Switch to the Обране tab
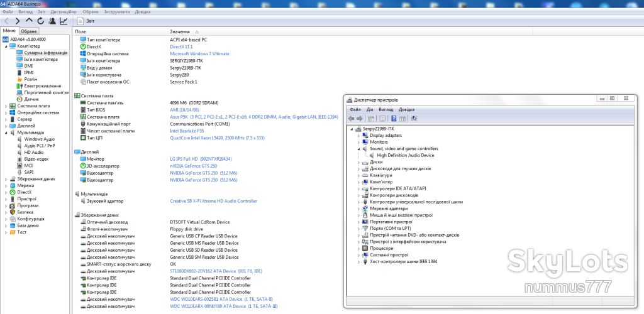This screenshot has height=314, width=644. pyautogui.click(x=29, y=31)
